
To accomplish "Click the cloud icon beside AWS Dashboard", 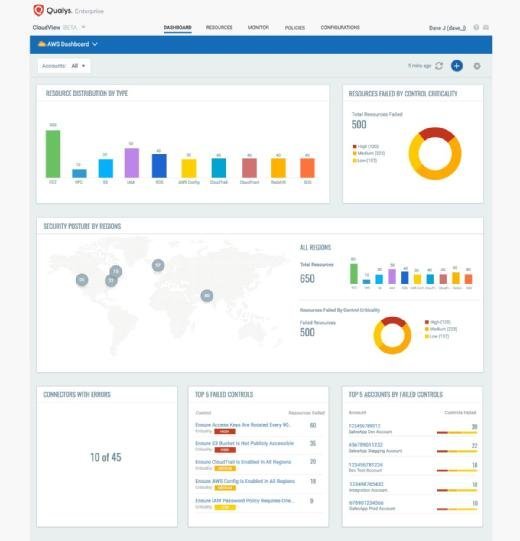I will (x=42, y=44).
